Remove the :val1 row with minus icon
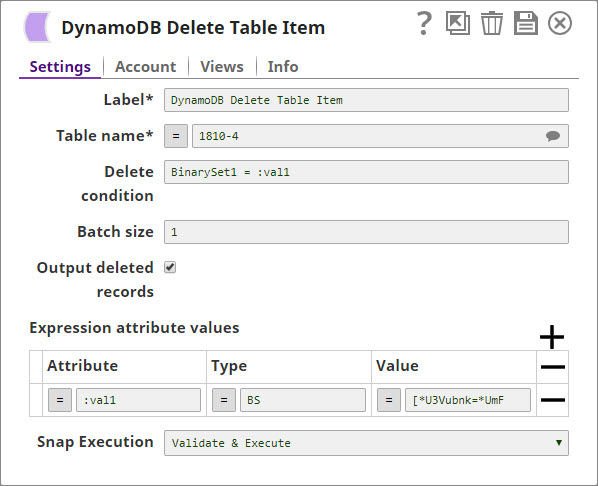Viewport: 598px width, 486px height. (553, 400)
